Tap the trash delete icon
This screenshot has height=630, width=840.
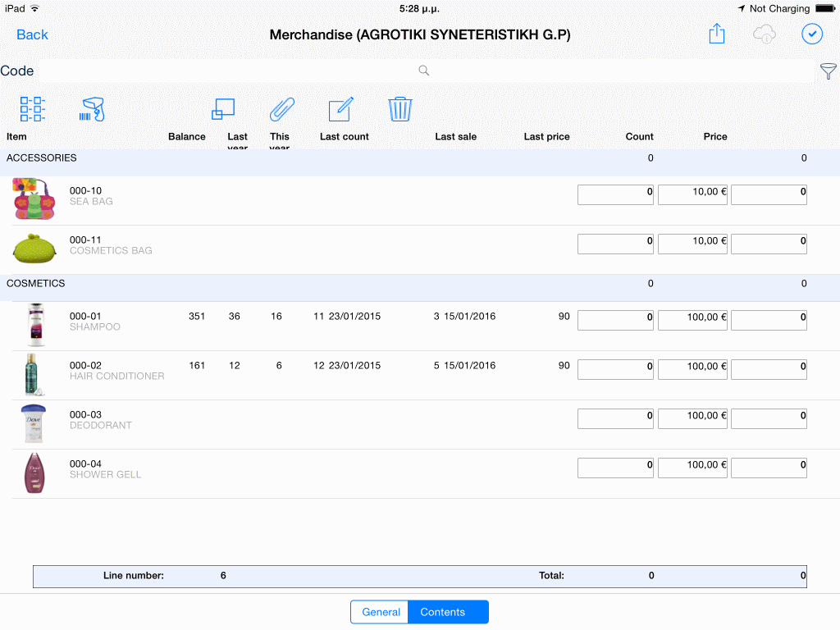pos(400,109)
